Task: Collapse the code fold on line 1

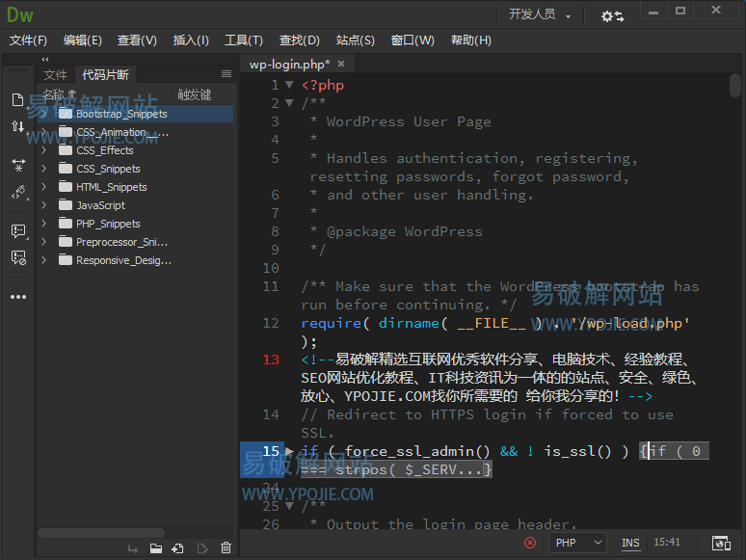Action: [289, 85]
